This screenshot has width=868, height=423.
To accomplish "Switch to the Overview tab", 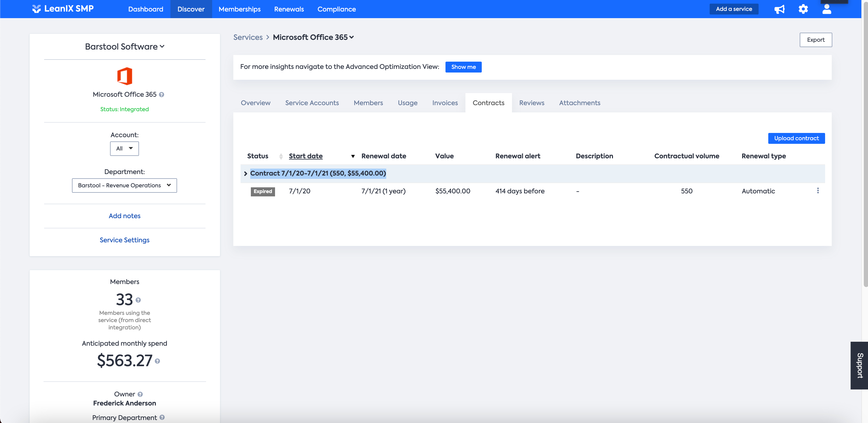I will coord(255,103).
